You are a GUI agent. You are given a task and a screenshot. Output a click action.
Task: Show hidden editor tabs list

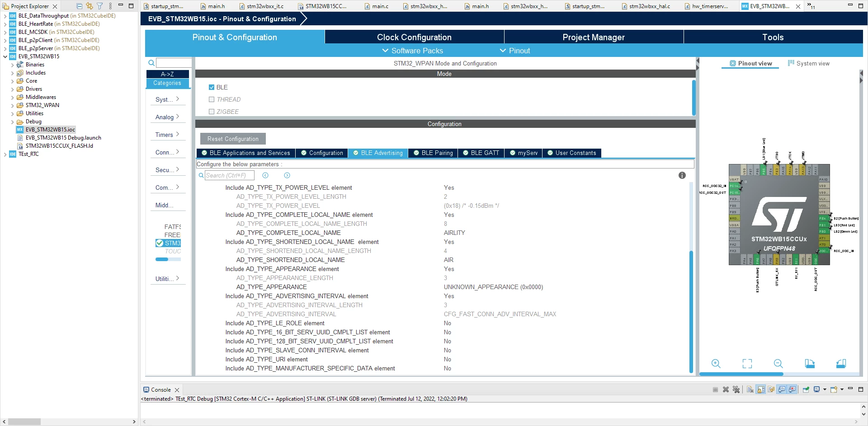811,6
